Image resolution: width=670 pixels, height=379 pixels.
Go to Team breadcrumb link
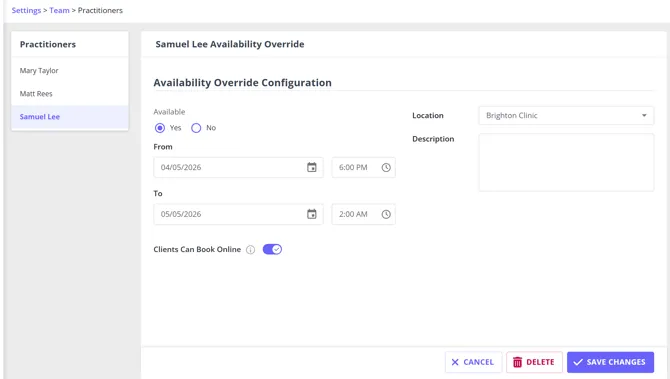coord(59,10)
